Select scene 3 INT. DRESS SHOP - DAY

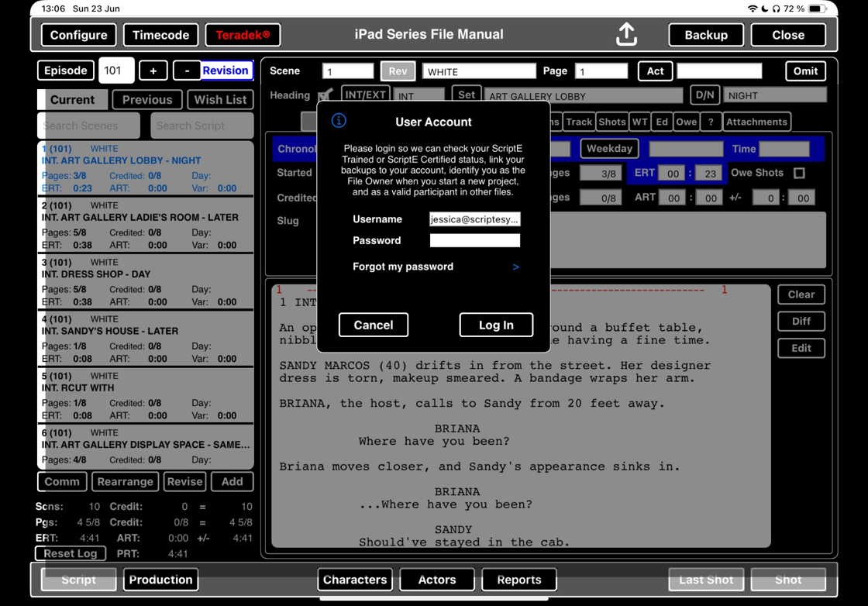(146, 282)
